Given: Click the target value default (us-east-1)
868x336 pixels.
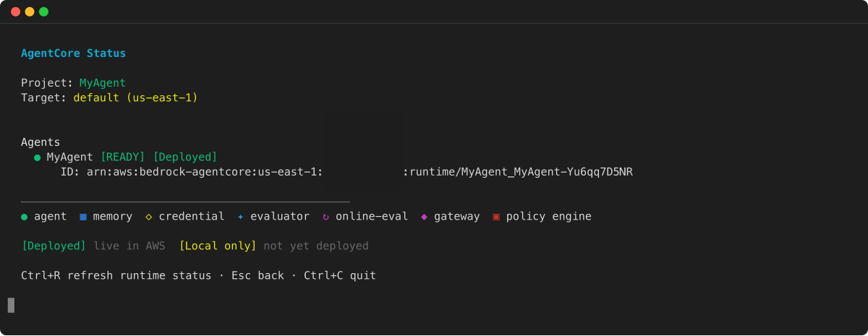Looking at the screenshot, I should pyautogui.click(x=135, y=98).
